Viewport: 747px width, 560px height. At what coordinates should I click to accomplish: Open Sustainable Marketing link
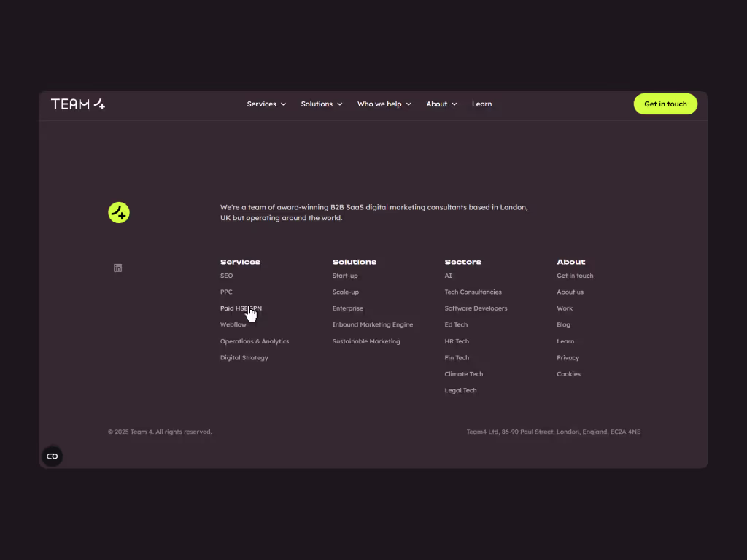[x=366, y=341]
